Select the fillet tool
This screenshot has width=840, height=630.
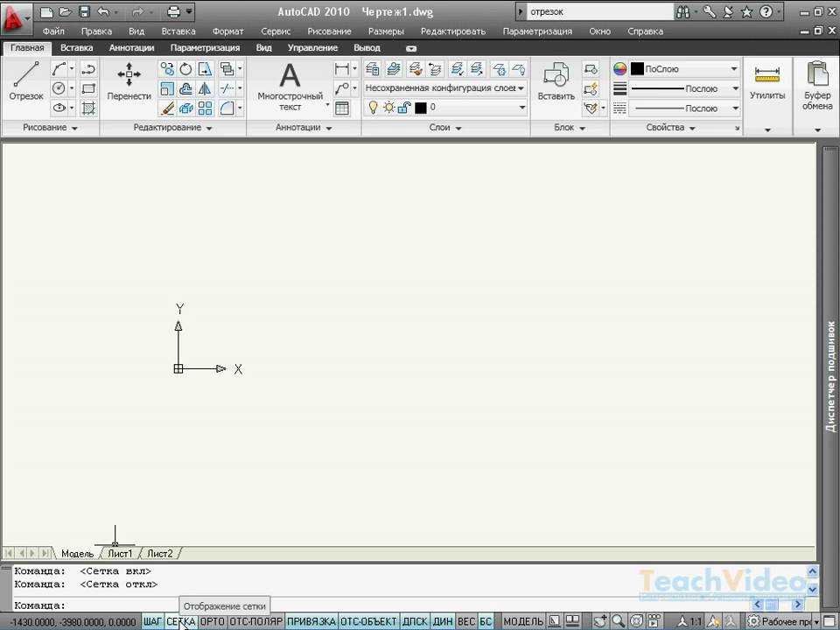pyautogui.click(x=227, y=108)
